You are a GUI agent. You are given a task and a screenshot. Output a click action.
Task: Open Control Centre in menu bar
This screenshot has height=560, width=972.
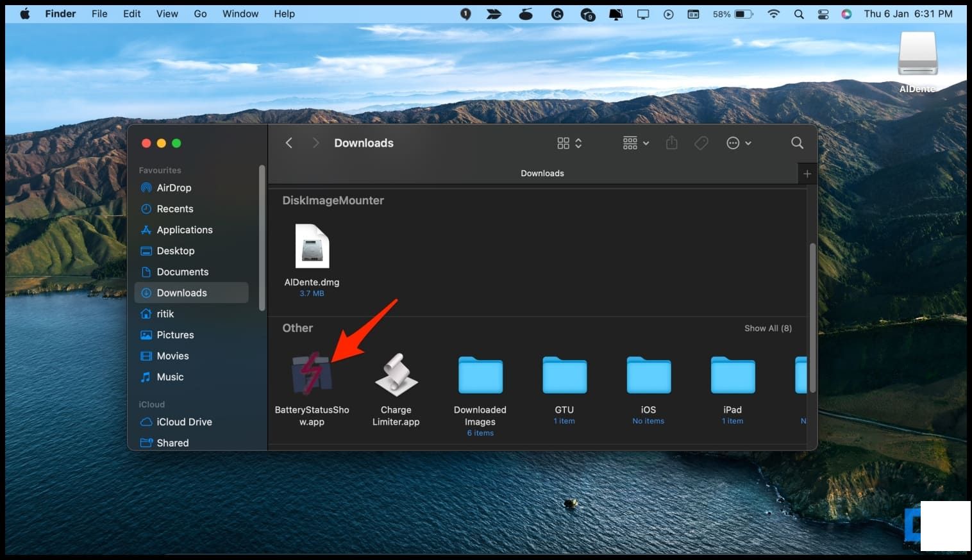pos(823,13)
